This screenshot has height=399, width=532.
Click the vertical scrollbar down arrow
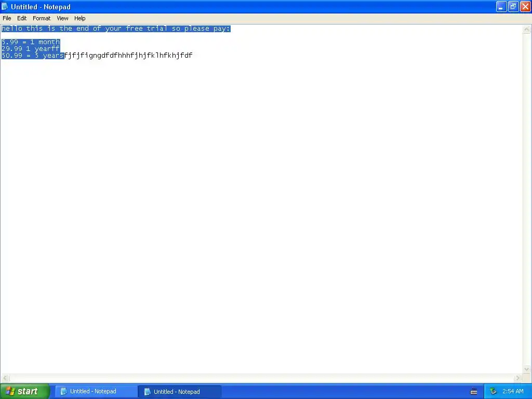coord(527,369)
